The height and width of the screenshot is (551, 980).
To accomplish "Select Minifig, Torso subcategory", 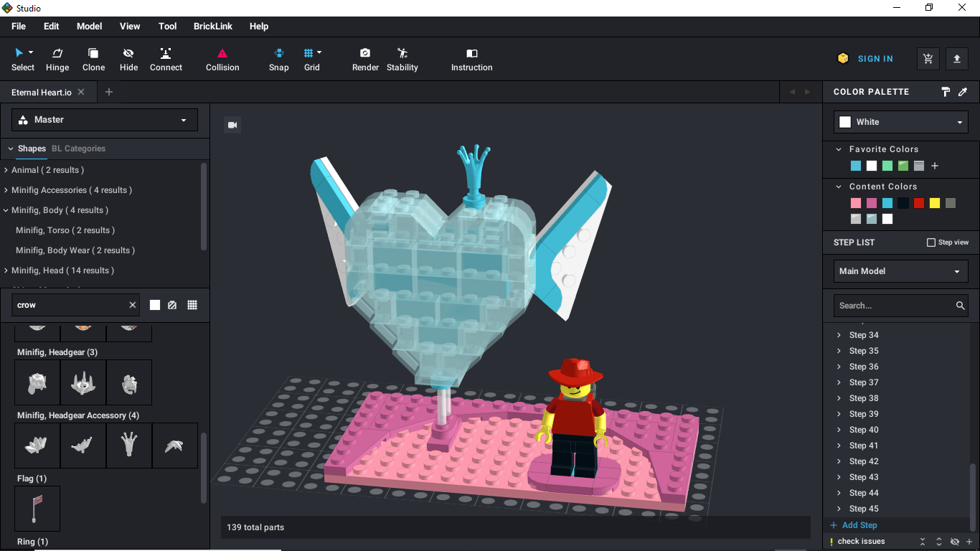I will (x=65, y=230).
